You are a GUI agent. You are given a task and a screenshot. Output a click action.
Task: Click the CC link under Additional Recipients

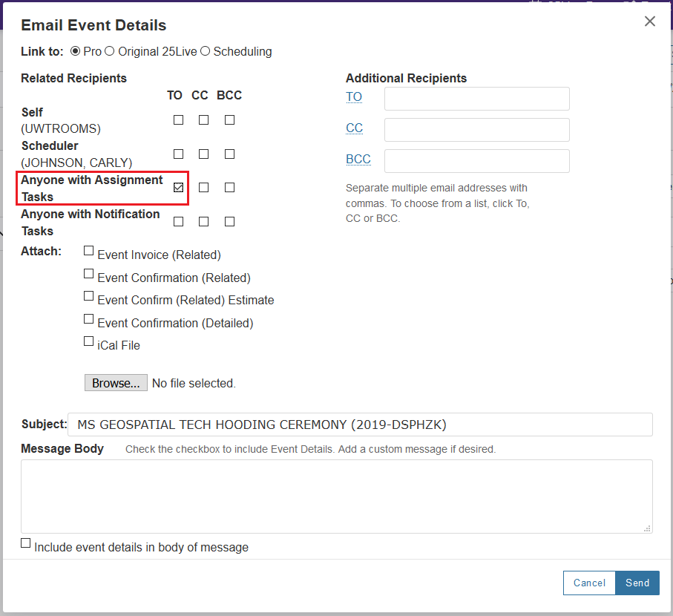(x=354, y=128)
